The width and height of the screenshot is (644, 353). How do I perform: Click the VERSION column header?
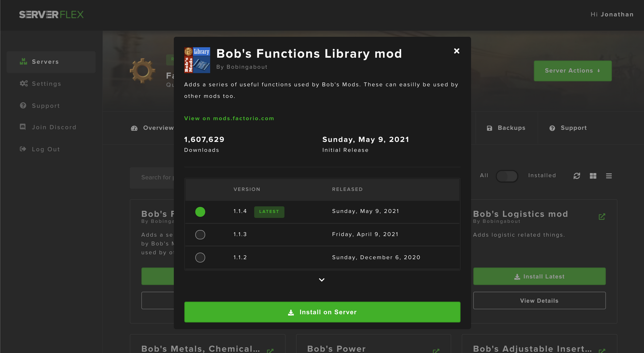(x=247, y=189)
